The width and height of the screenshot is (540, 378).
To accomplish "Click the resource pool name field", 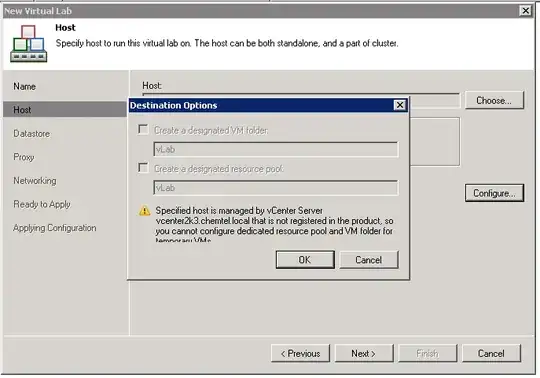I will coord(276,188).
